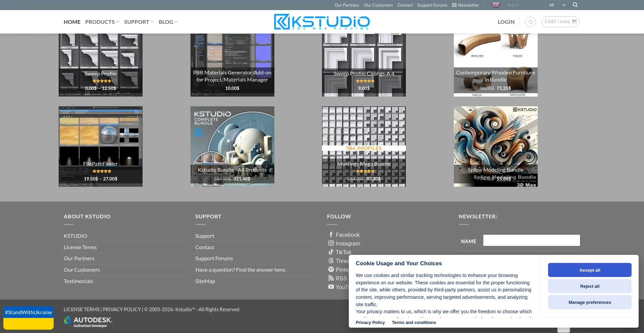
Task: Open Terms and conditions in cookie banner
Action: coord(414,323)
